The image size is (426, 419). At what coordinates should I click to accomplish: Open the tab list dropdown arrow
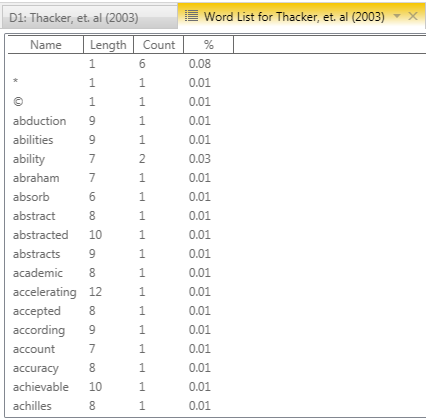click(x=397, y=16)
